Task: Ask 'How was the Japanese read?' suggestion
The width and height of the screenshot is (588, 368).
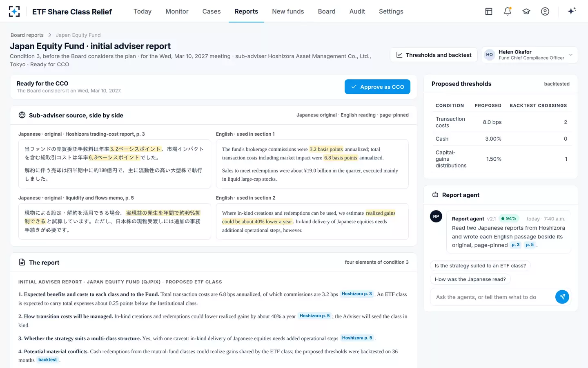Action: click(470, 279)
